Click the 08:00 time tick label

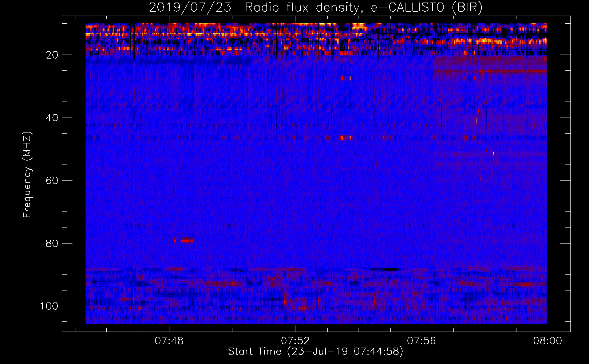coord(548,341)
